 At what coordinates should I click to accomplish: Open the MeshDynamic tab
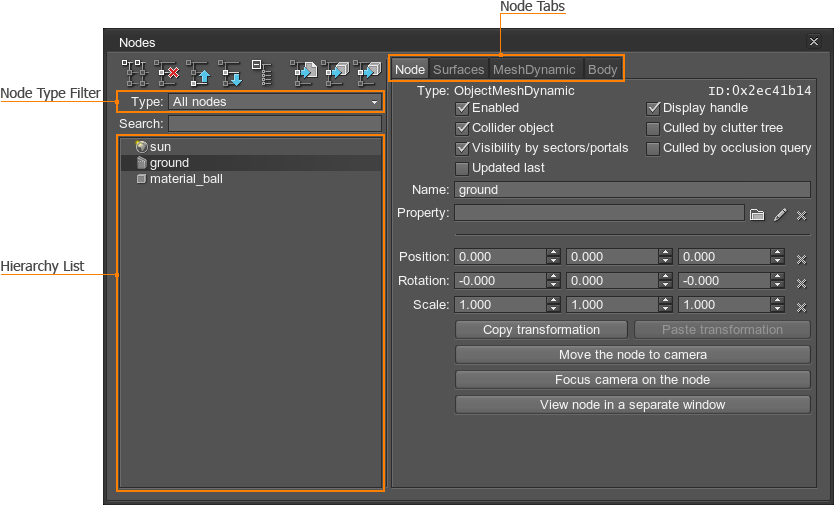(x=534, y=69)
